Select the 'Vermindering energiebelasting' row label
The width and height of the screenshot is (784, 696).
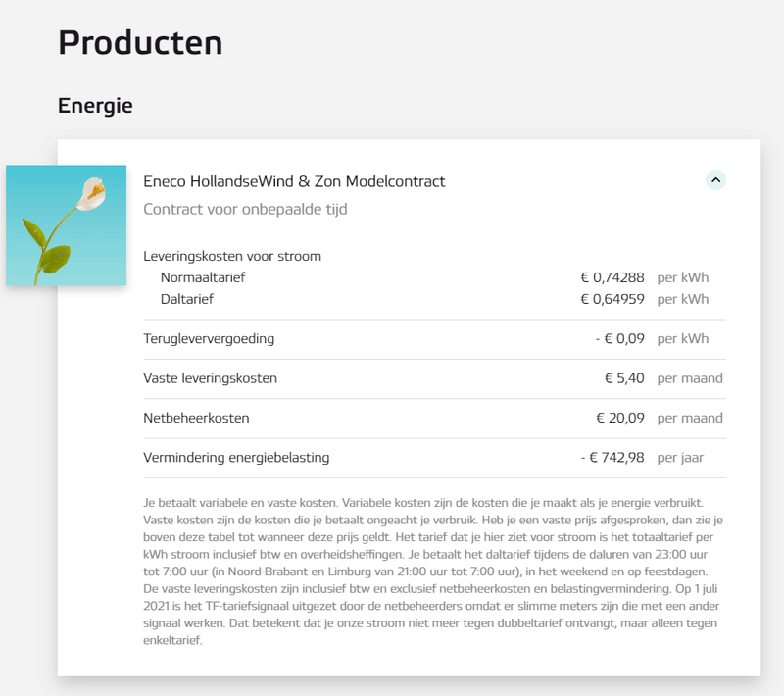pyautogui.click(x=236, y=457)
